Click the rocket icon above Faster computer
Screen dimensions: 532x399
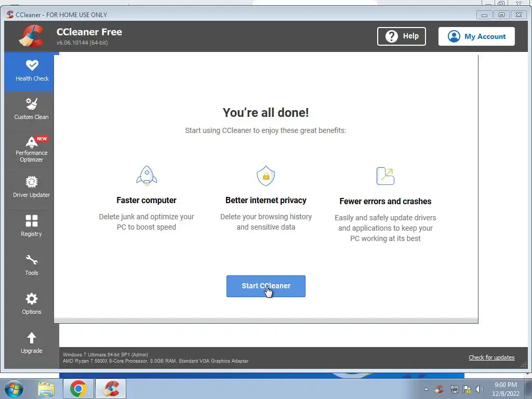(x=147, y=176)
